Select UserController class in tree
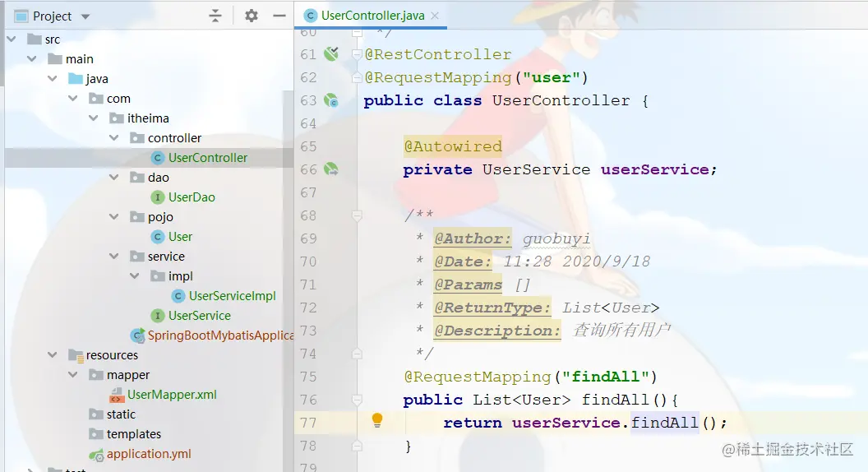Screen dimensions: 868x472 coord(208,158)
